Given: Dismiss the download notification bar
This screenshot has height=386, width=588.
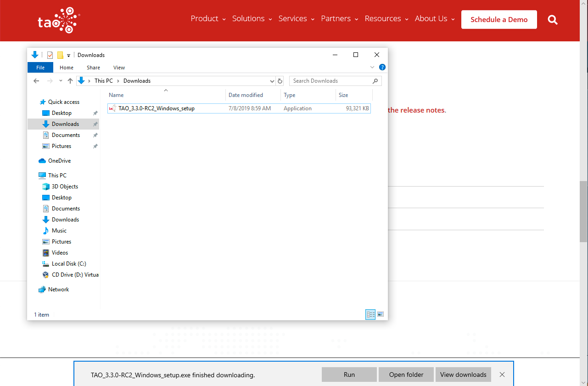Looking at the screenshot, I should [x=502, y=375].
